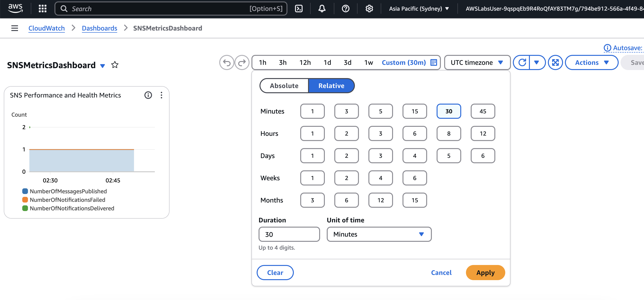This screenshot has width=644, height=300.
Task: Click the redo arrow button
Action: [x=242, y=62]
